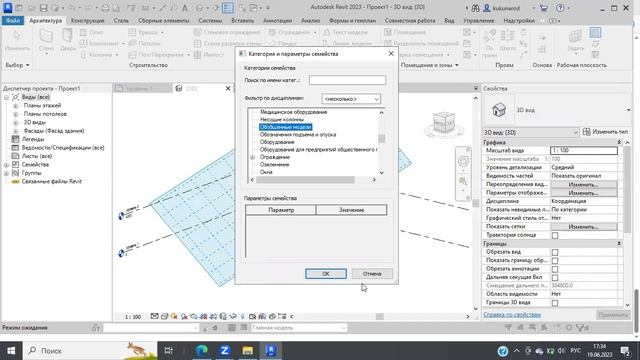This screenshot has width=640, height=360.
Task: Toggle Показать границу обр... checkbox
Action: coord(555,261)
